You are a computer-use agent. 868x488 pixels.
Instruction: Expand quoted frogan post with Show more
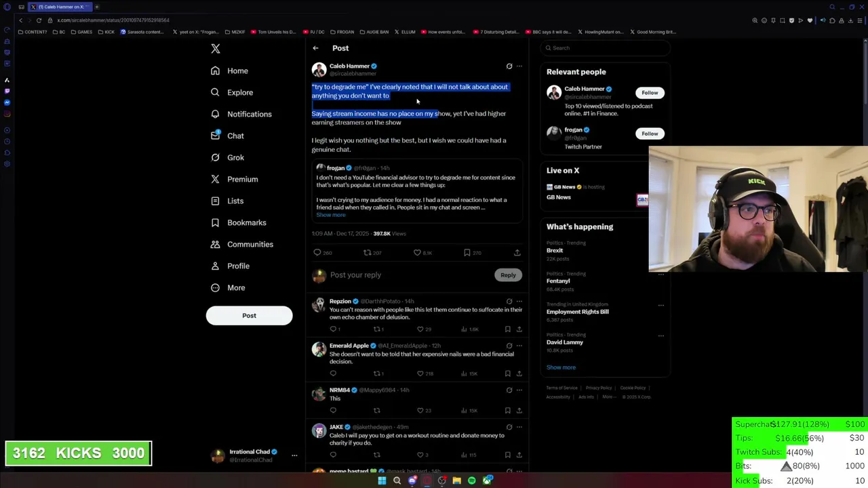click(331, 215)
